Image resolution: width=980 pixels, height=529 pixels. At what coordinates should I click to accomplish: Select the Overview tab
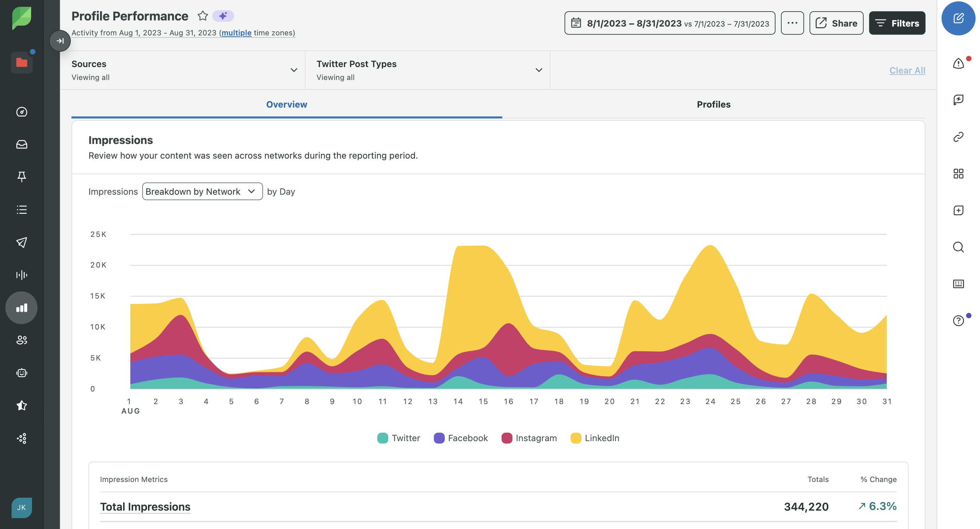(287, 104)
